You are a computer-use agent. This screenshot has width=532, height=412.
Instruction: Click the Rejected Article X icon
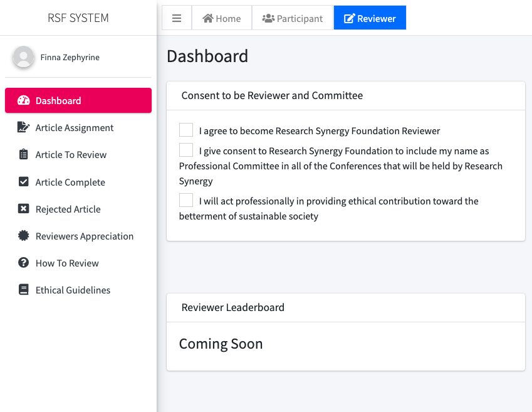tap(23, 209)
